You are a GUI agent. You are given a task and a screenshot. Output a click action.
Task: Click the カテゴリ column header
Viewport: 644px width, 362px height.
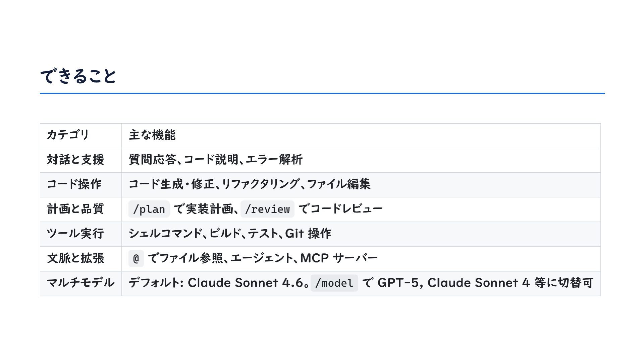[68, 135]
